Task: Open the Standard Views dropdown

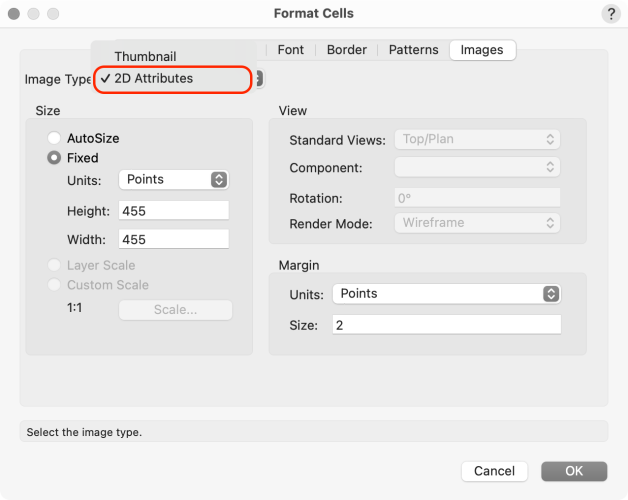Action: pos(477,140)
